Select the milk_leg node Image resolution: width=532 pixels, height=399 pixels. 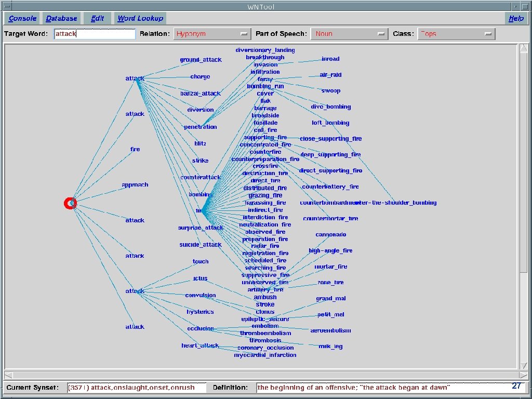331,347
